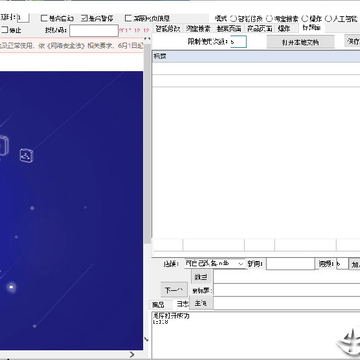Tick the 停止 checkbox
The image size is (360, 360).
click(5, 30)
